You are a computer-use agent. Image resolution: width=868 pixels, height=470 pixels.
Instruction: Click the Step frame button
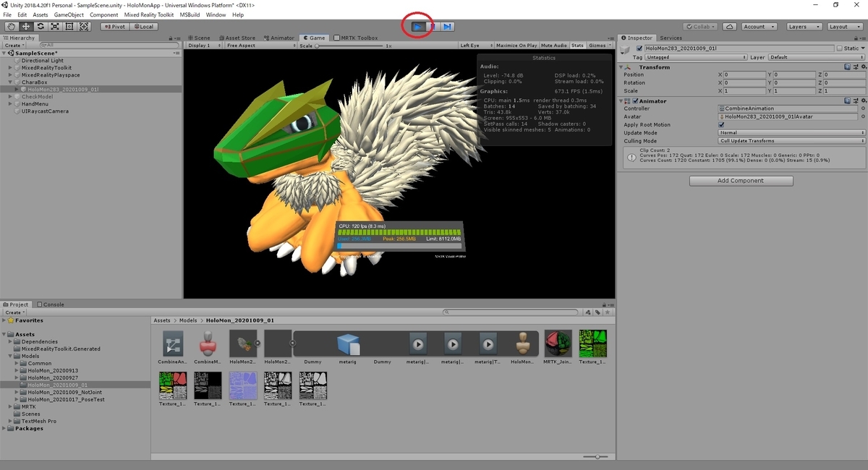tap(448, 27)
